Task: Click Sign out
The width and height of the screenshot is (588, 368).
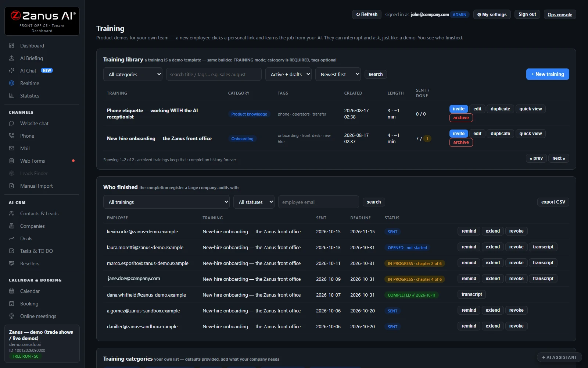Action: coord(527,14)
